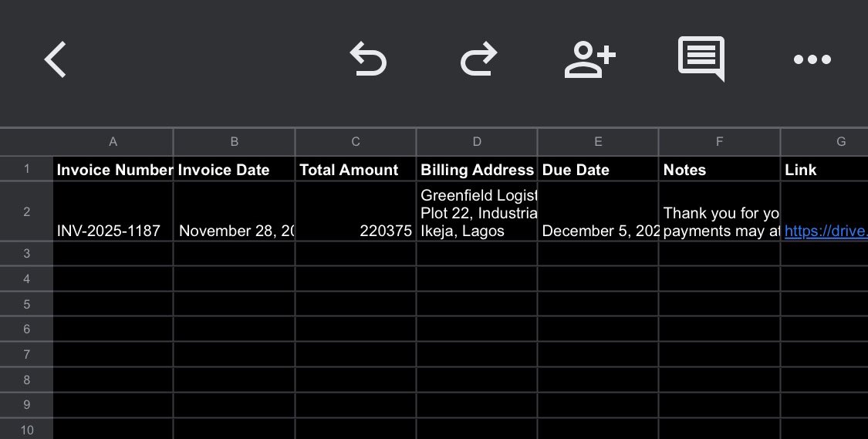868x439 pixels.
Task: Select column G header
Action: pyautogui.click(x=825, y=142)
